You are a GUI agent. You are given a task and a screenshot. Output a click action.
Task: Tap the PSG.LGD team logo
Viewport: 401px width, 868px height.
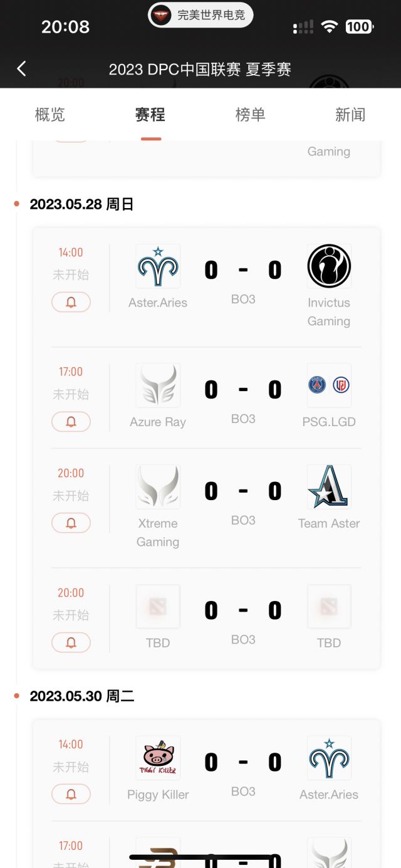pos(329,385)
